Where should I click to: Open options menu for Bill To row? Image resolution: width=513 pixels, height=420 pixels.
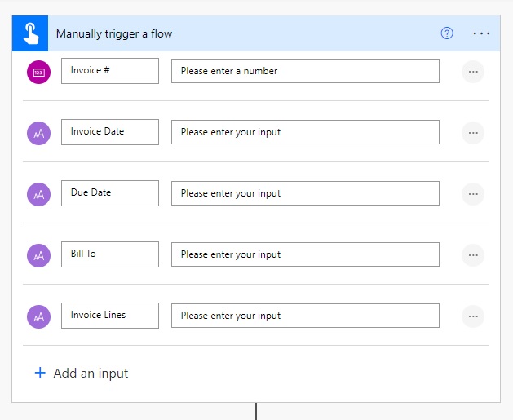(473, 255)
